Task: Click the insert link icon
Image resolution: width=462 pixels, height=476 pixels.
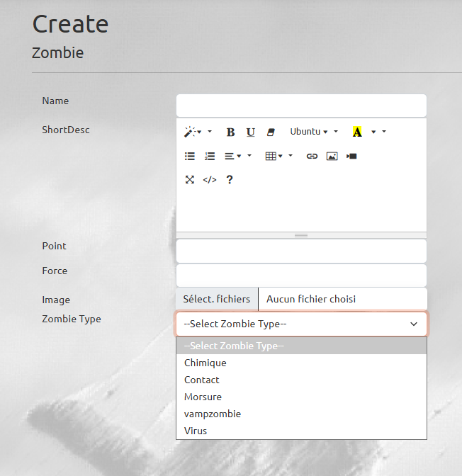Action: point(312,156)
